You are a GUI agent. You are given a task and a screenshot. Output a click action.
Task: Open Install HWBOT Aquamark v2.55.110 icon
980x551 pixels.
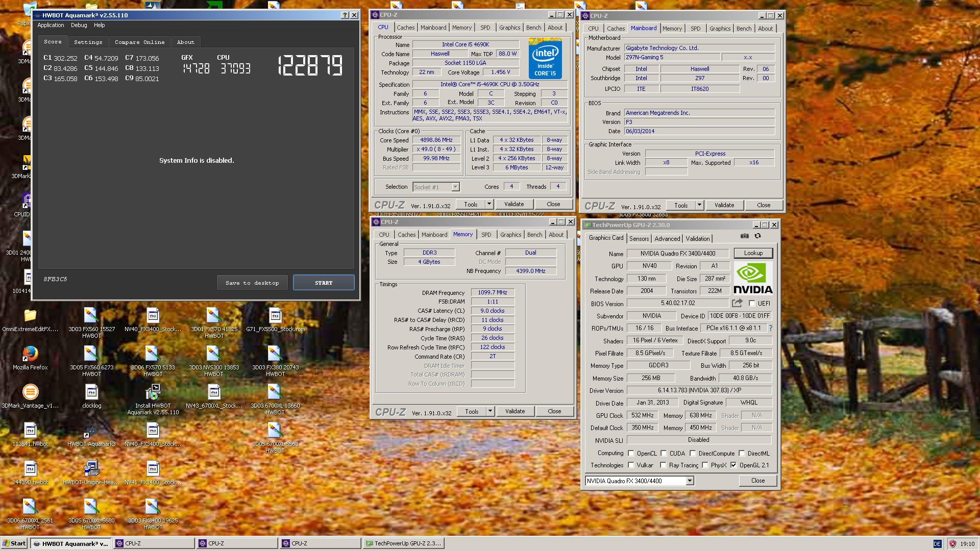(x=153, y=399)
